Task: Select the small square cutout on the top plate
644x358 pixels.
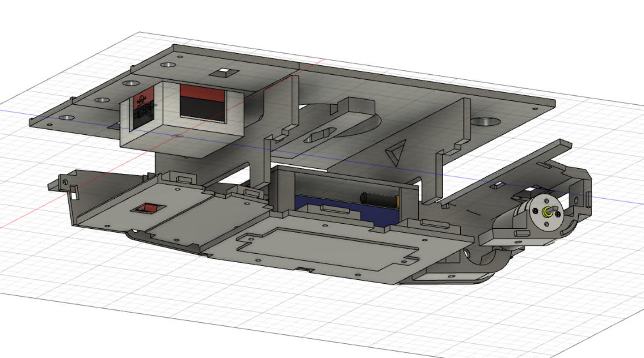Action: click(224, 73)
